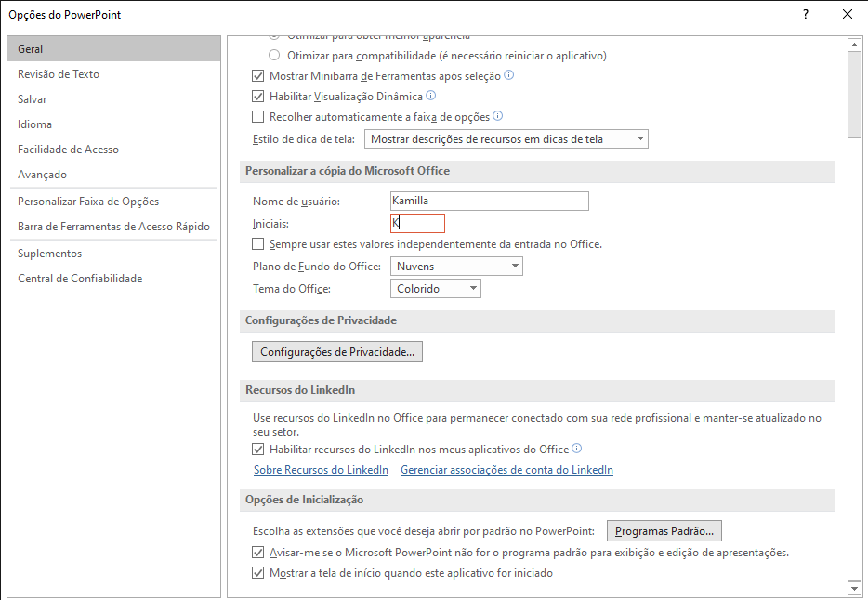Click the info icon beside Recolher automaticamente a faixa
The image size is (868, 600).
[x=498, y=116]
